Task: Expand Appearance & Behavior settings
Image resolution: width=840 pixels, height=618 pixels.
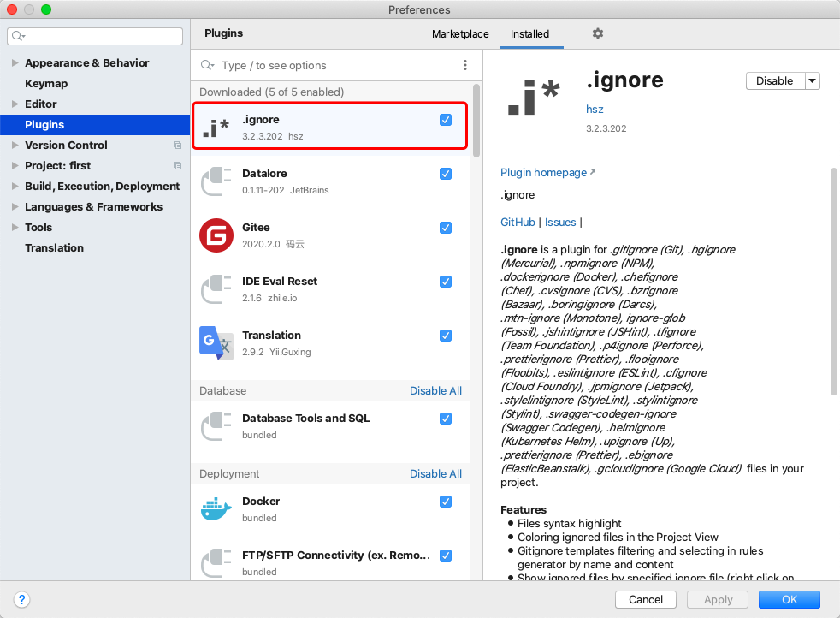Action: tap(15, 62)
